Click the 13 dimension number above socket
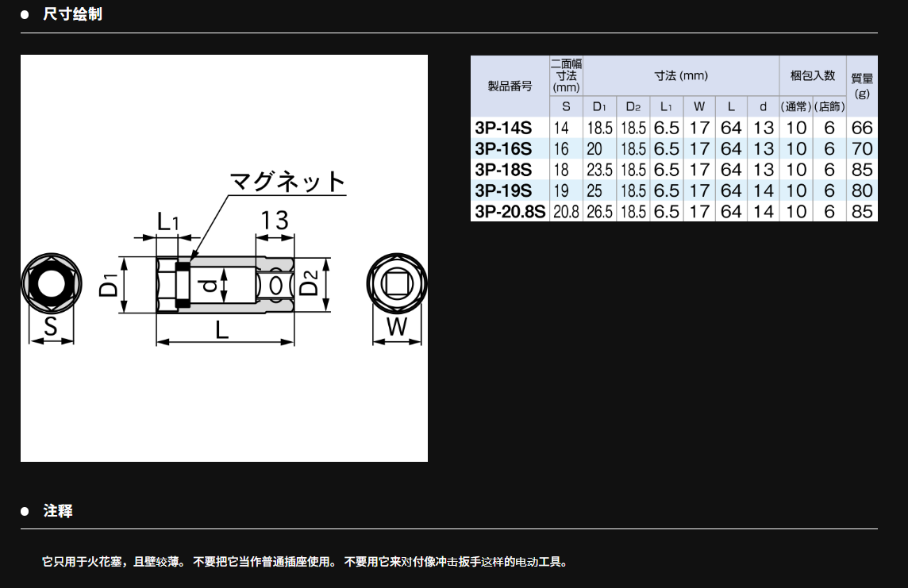This screenshot has height=588, width=908. 274,221
